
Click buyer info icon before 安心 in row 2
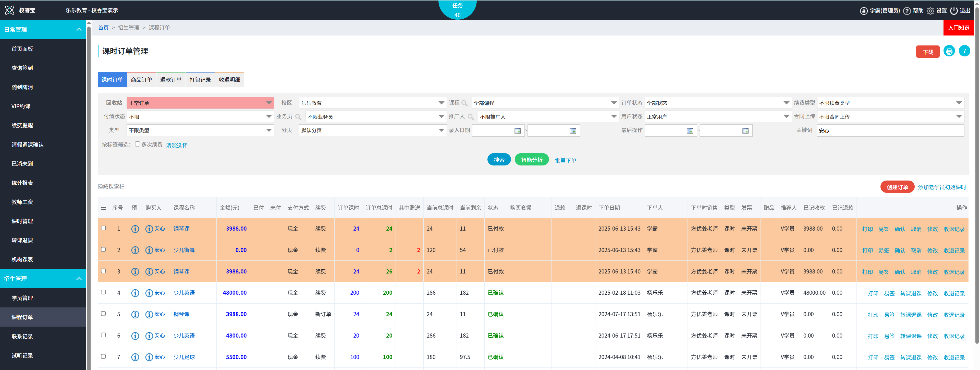(x=149, y=250)
